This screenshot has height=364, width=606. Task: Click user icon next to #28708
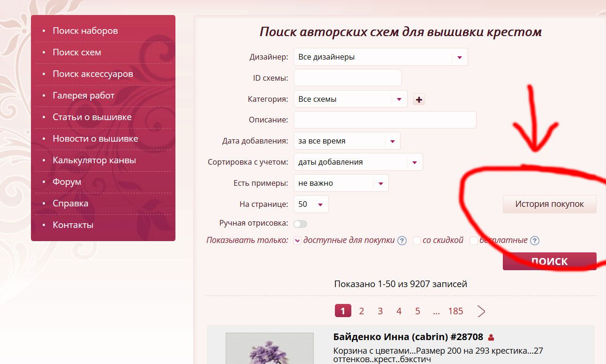pyautogui.click(x=491, y=337)
